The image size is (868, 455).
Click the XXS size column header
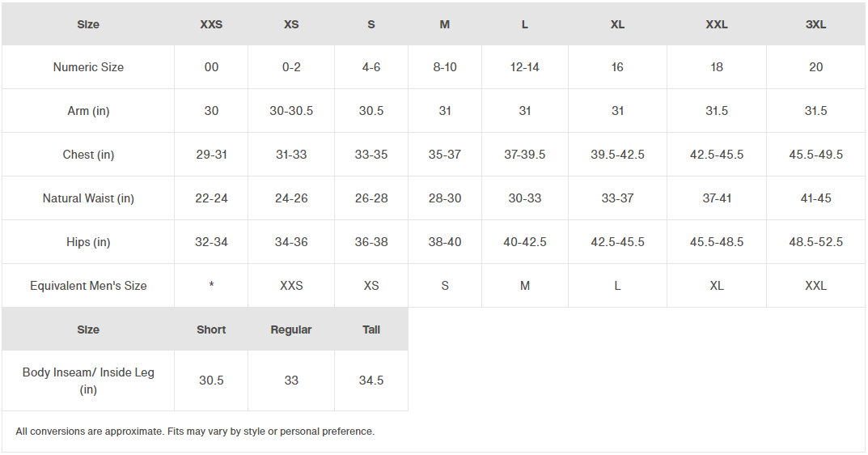click(x=211, y=24)
